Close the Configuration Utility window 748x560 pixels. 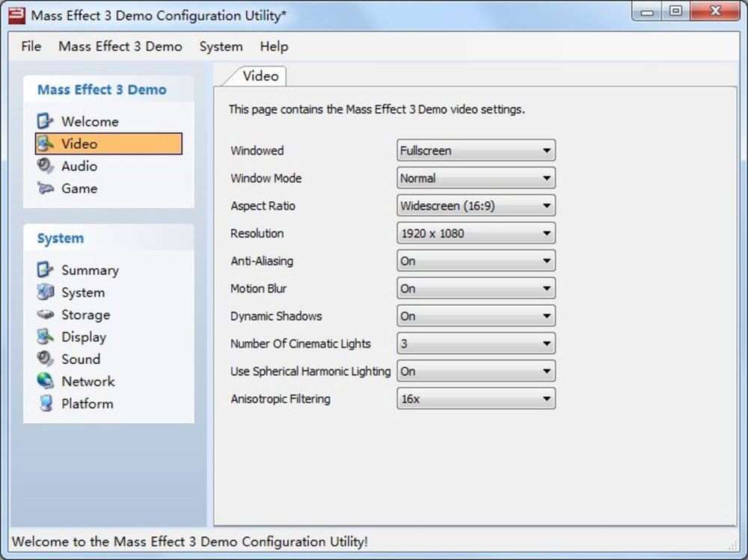(715, 11)
